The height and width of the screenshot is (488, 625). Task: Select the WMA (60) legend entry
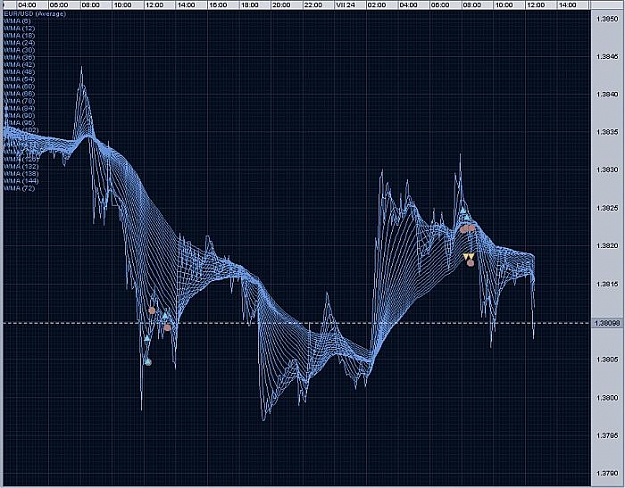[19, 87]
